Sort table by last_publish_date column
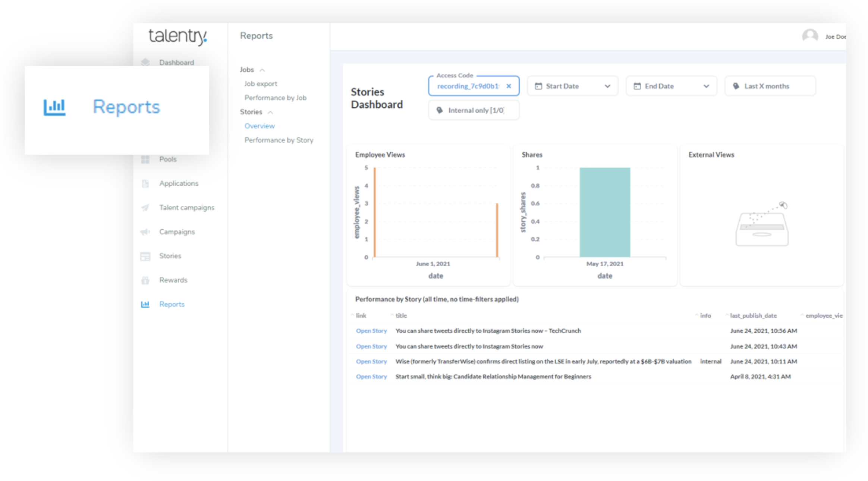The image size is (868, 481). pyautogui.click(x=753, y=315)
